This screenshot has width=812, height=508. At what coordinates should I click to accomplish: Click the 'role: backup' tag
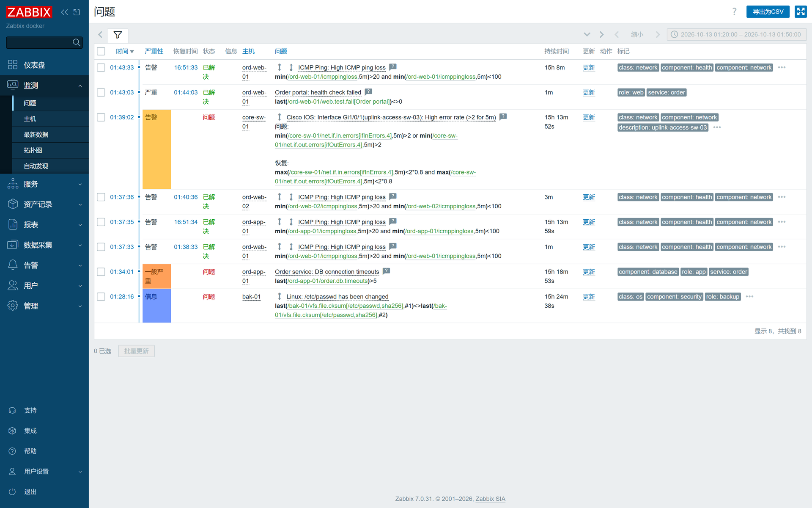point(723,297)
